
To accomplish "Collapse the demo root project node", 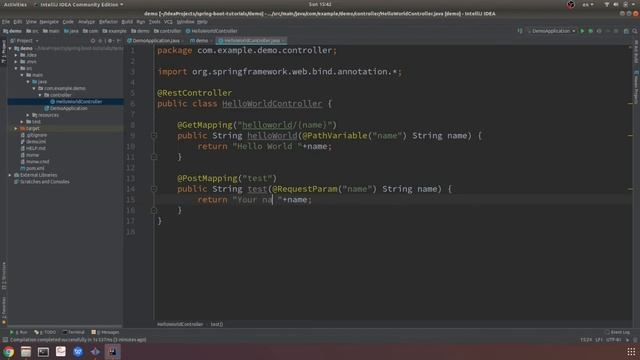I will 10,48.
